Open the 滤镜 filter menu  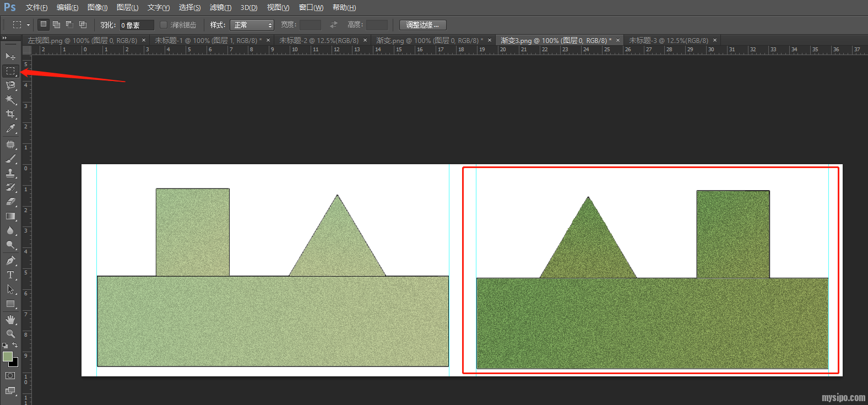[220, 8]
